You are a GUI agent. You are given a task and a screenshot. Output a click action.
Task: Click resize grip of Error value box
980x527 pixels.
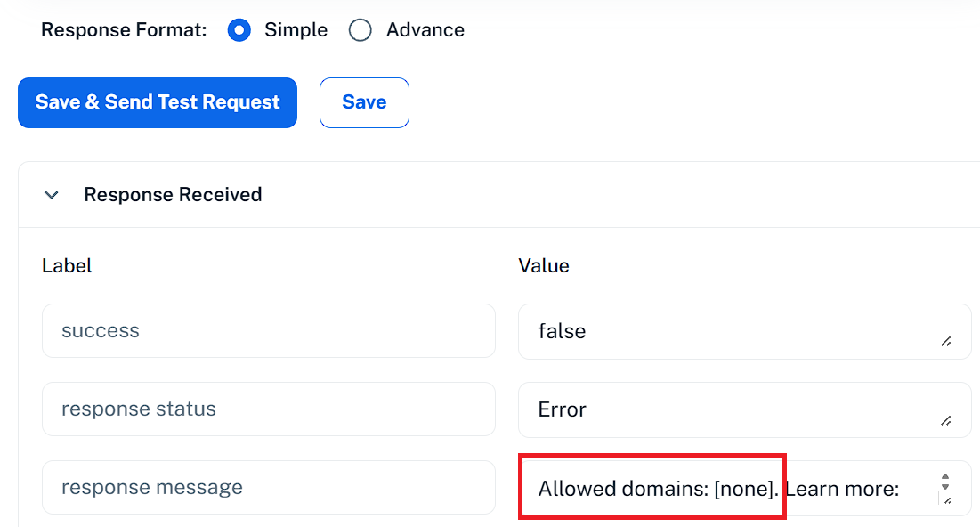(946, 421)
